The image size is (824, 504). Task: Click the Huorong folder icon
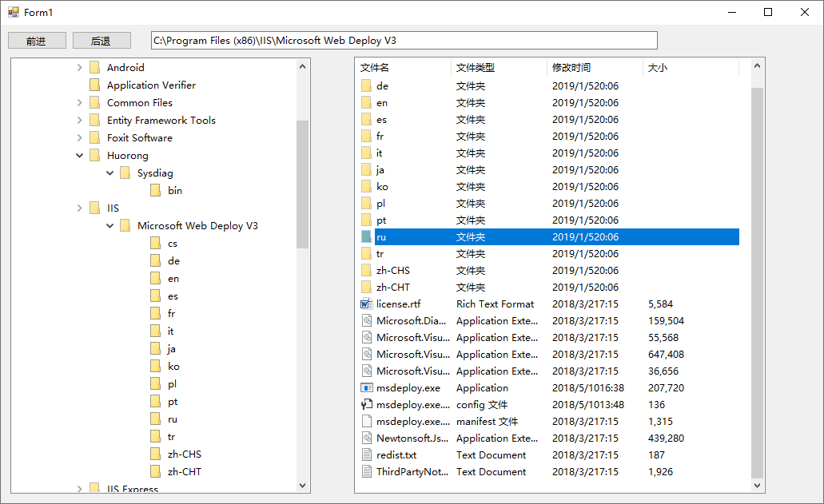click(x=94, y=156)
